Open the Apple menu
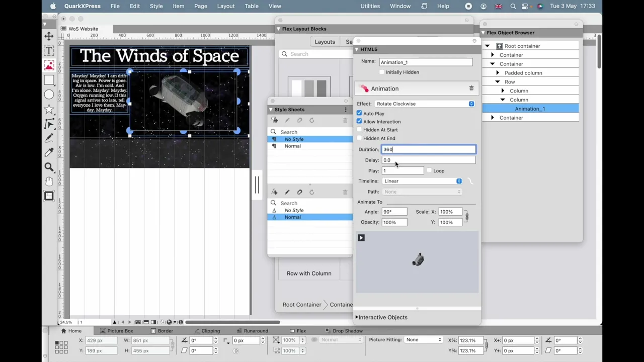The height and width of the screenshot is (362, 644). pyautogui.click(x=53, y=6)
